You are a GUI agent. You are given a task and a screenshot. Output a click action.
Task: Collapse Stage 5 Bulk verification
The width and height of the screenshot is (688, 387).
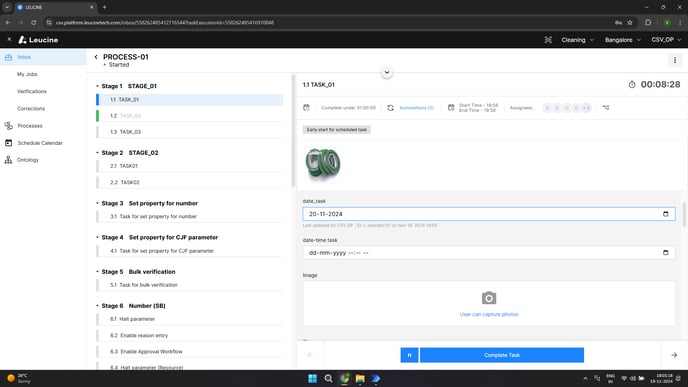click(x=97, y=272)
